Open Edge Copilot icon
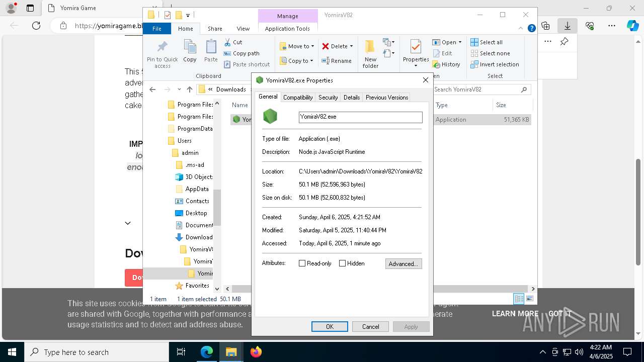644x362 pixels. pyautogui.click(x=632, y=26)
